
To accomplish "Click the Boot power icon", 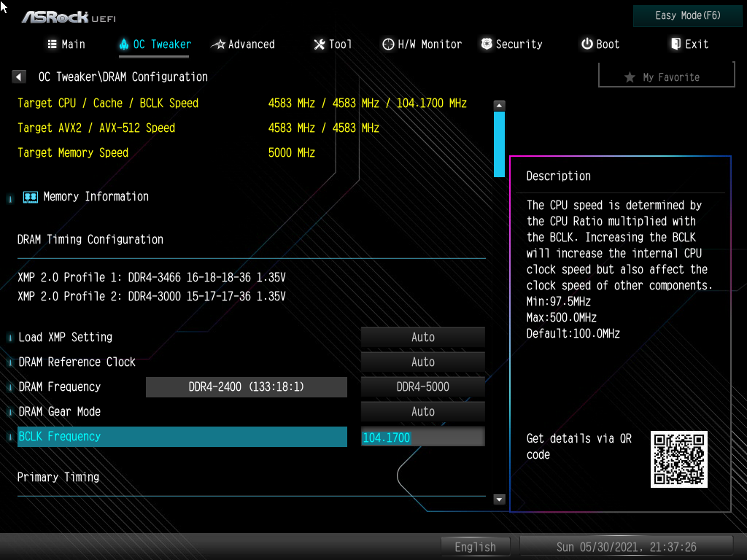I will [x=587, y=44].
